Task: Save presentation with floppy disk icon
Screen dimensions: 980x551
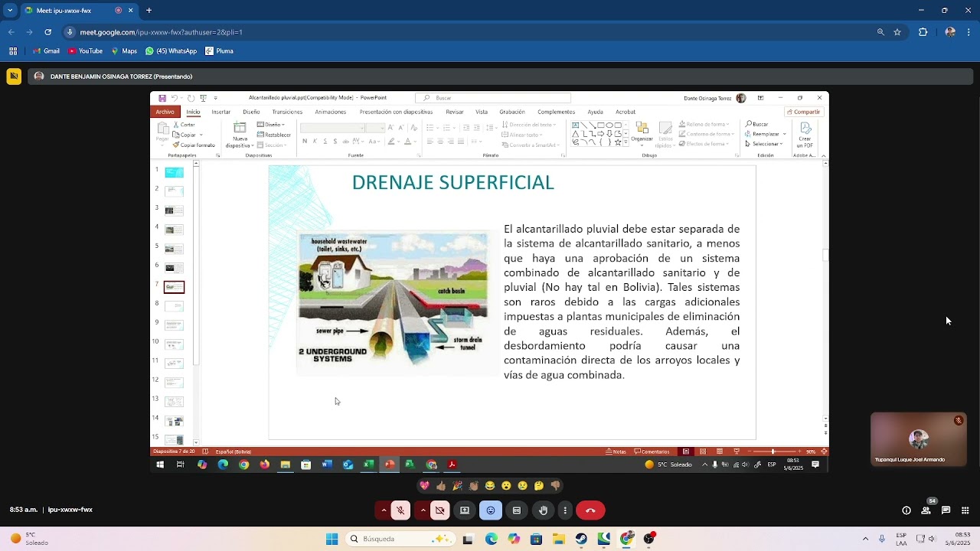Action: [x=162, y=98]
